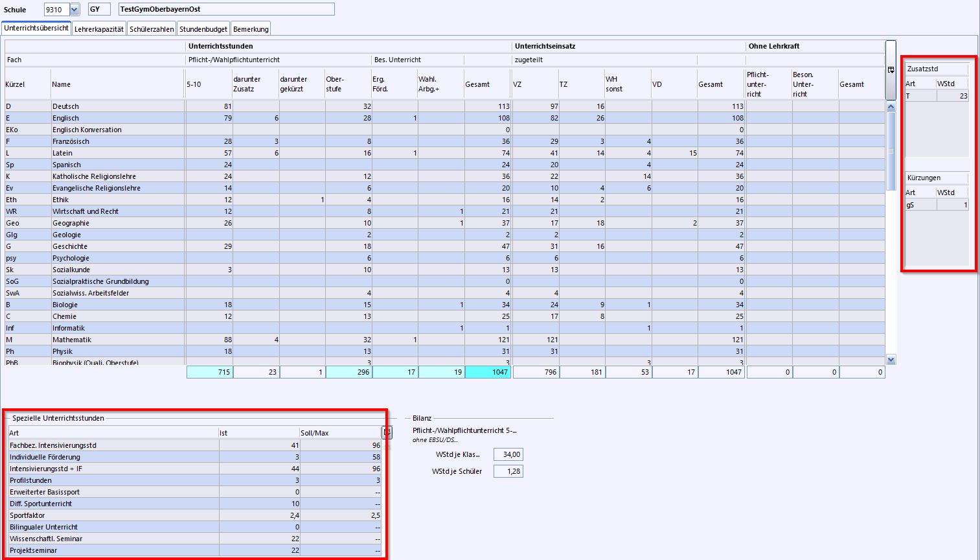
Task: Click the VZ column header
Action: click(x=536, y=84)
